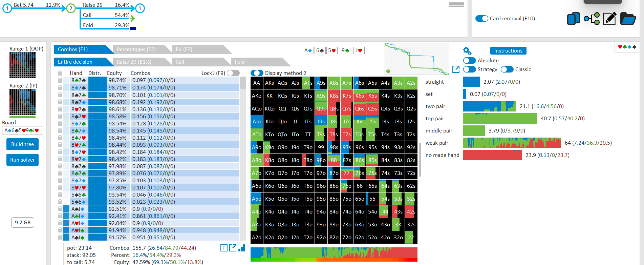Click the 9.2 GB memory button
Image resolution: width=644 pixels, height=265 pixels.
[23, 222]
